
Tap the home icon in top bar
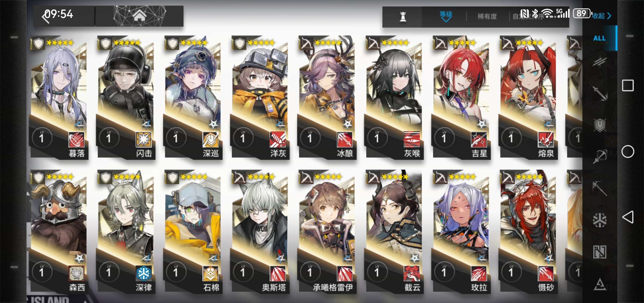(139, 16)
